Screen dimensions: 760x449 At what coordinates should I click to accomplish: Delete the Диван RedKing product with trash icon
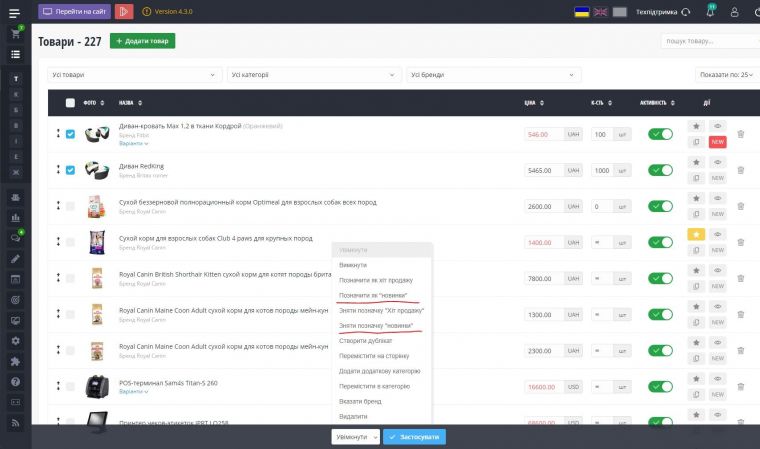click(741, 170)
